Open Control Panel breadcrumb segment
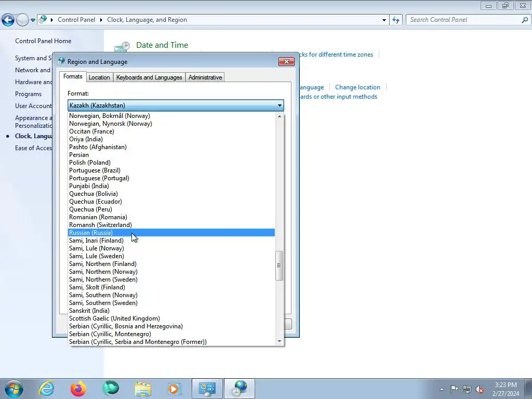Viewport: 532px width, 399px height. point(76,20)
